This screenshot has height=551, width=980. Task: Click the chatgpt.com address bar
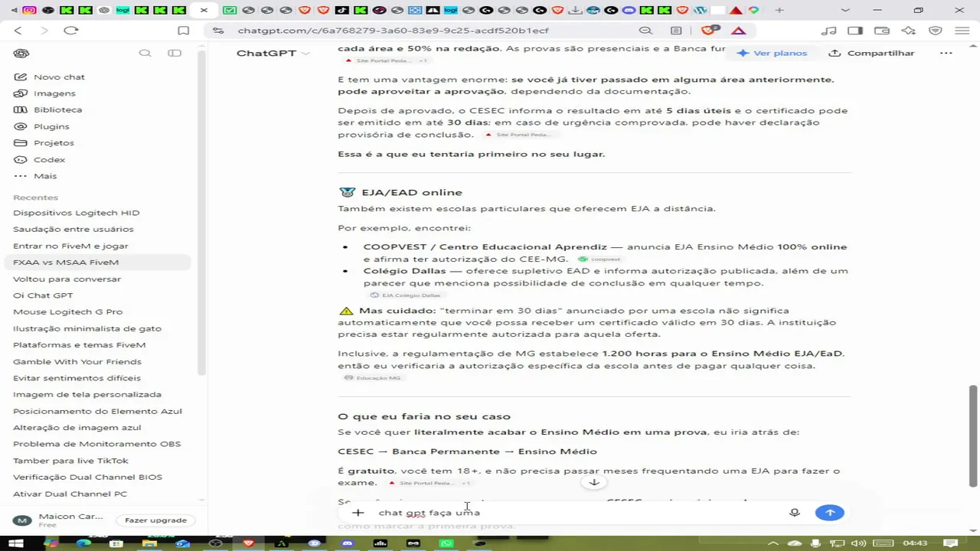pyautogui.click(x=393, y=31)
